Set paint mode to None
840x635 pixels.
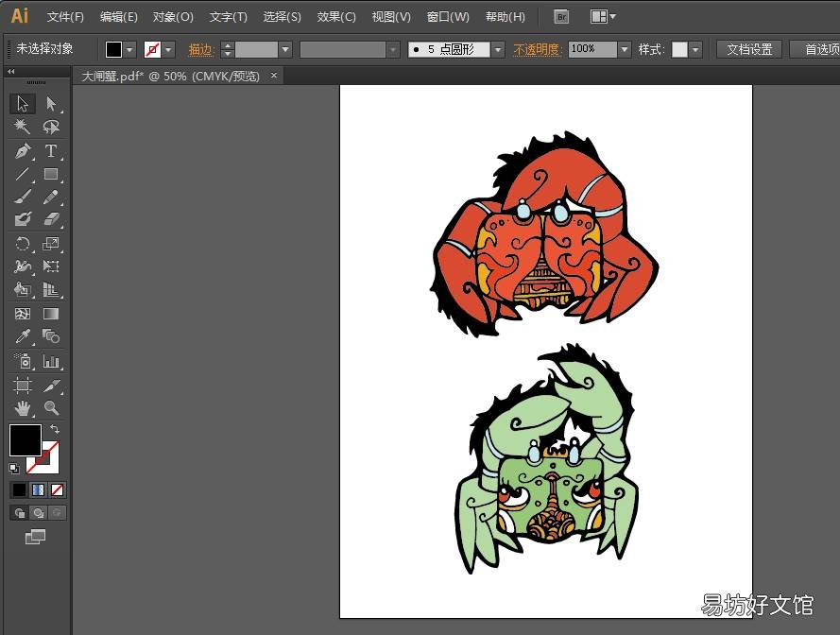57,489
